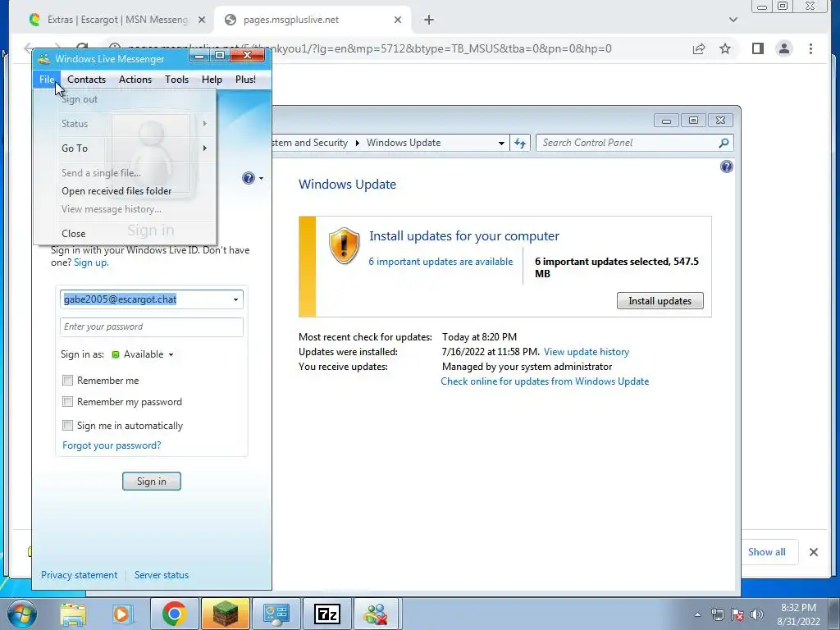Toggle the Chrome side panel icon

757,48
